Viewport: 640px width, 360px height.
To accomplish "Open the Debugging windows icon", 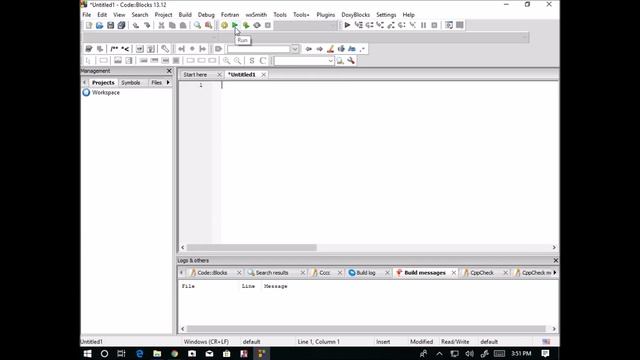I will 449,25.
